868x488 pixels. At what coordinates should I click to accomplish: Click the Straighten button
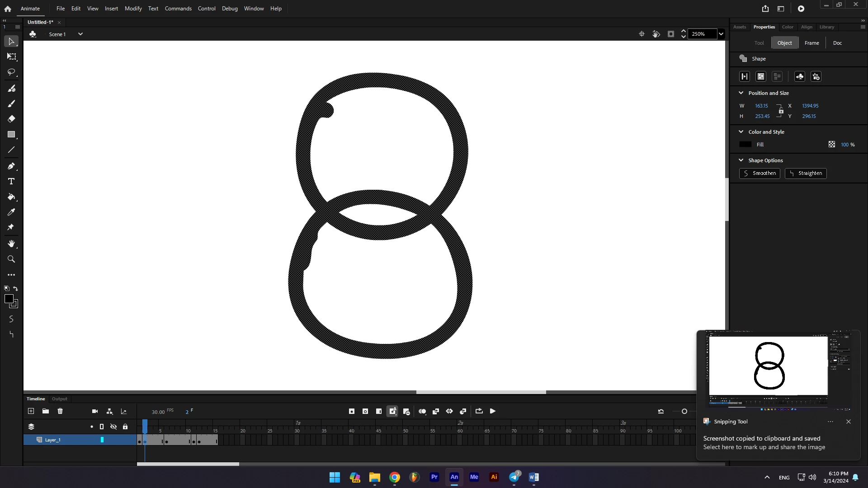(x=806, y=173)
